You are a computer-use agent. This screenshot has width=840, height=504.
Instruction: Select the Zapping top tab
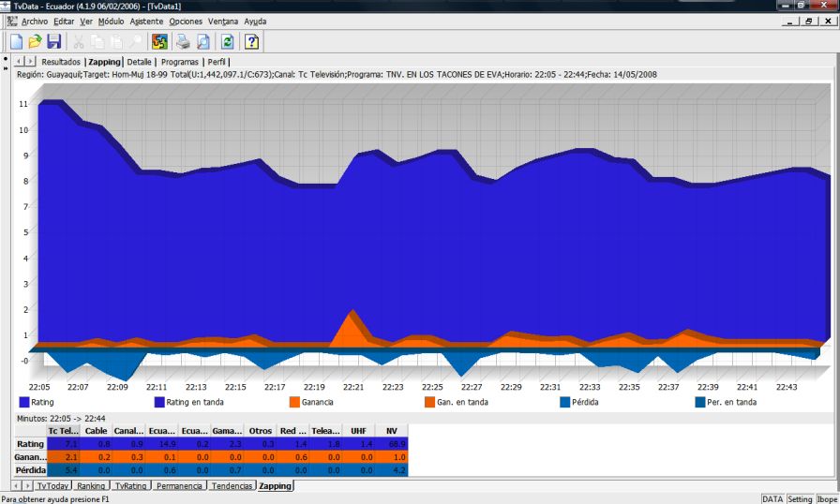104,62
